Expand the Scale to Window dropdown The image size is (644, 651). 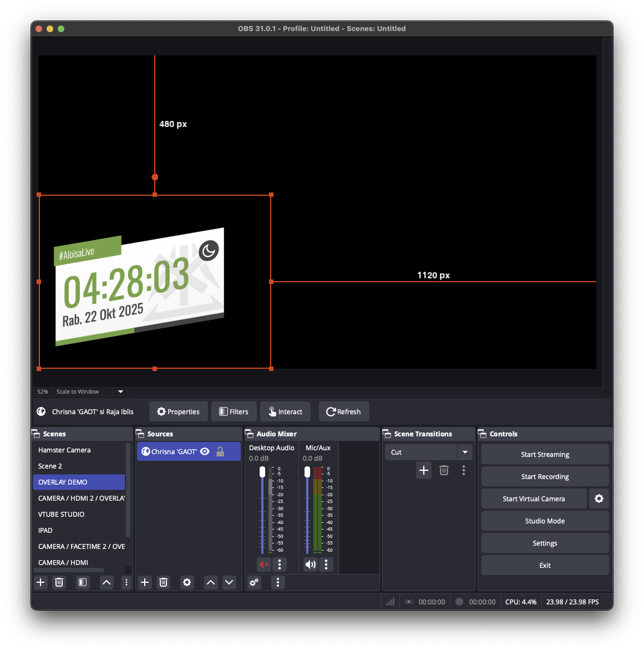[x=120, y=391]
